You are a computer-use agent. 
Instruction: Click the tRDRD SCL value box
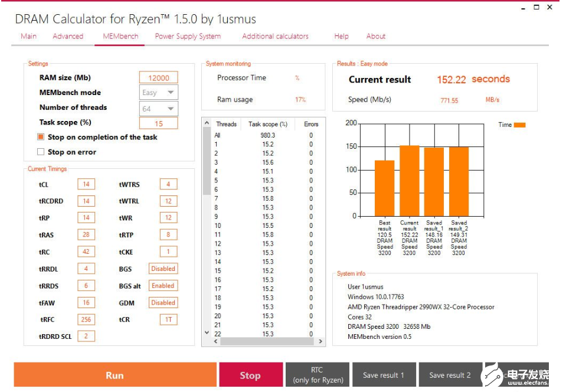[x=86, y=336]
